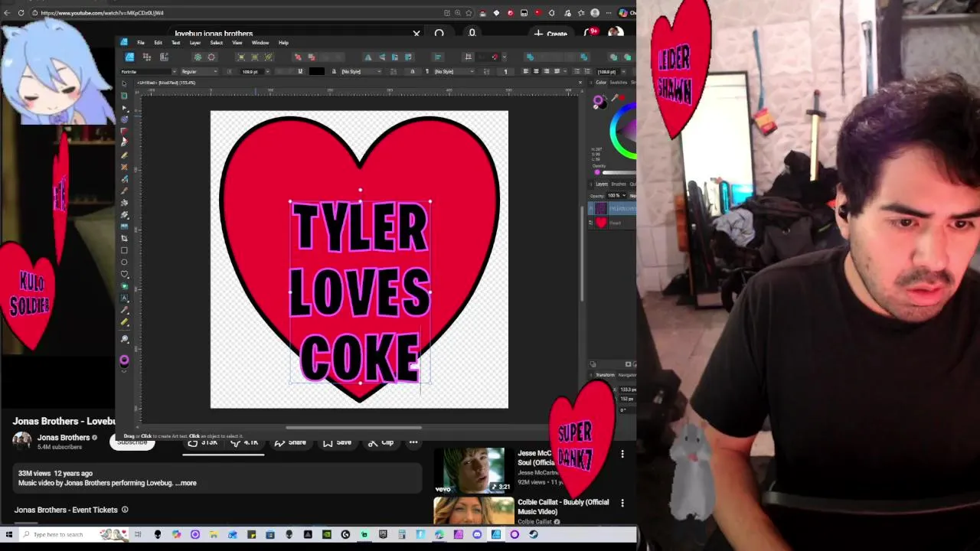The width and height of the screenshot is (980, 551).
Task: Select the Rectangle shape tool
Action: (124, 250)
